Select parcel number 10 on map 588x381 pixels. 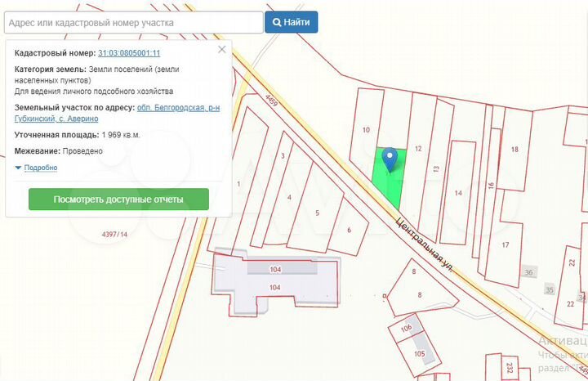point(367,129)
